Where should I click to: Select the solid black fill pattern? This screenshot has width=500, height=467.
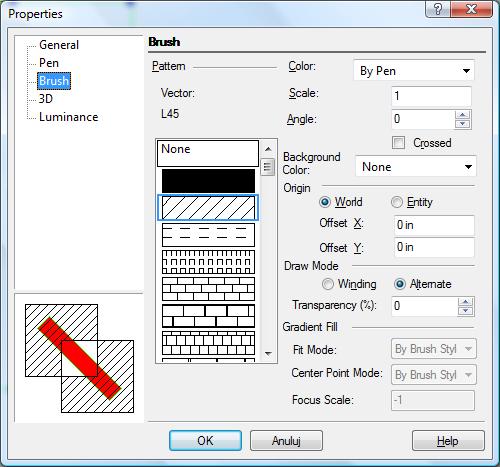click(208, 180)
